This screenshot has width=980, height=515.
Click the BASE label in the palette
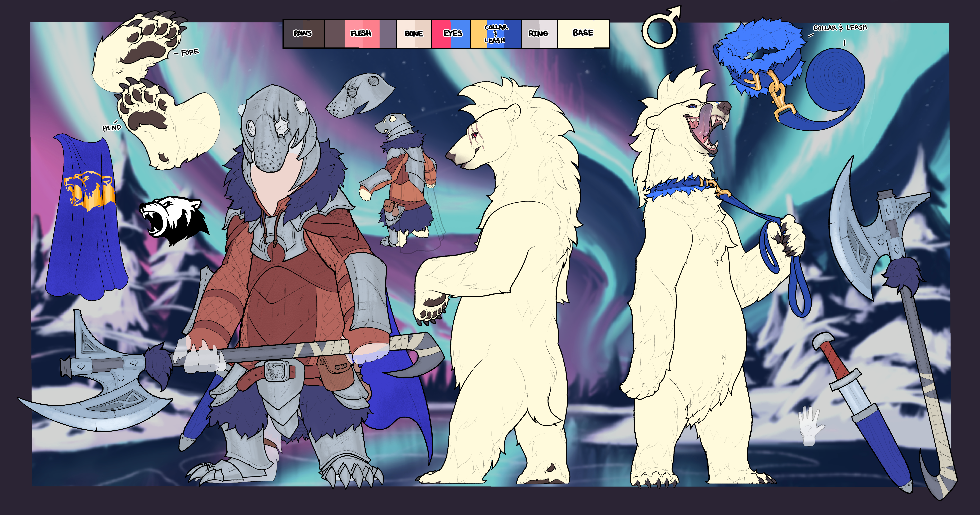click(x=583, y=33)
